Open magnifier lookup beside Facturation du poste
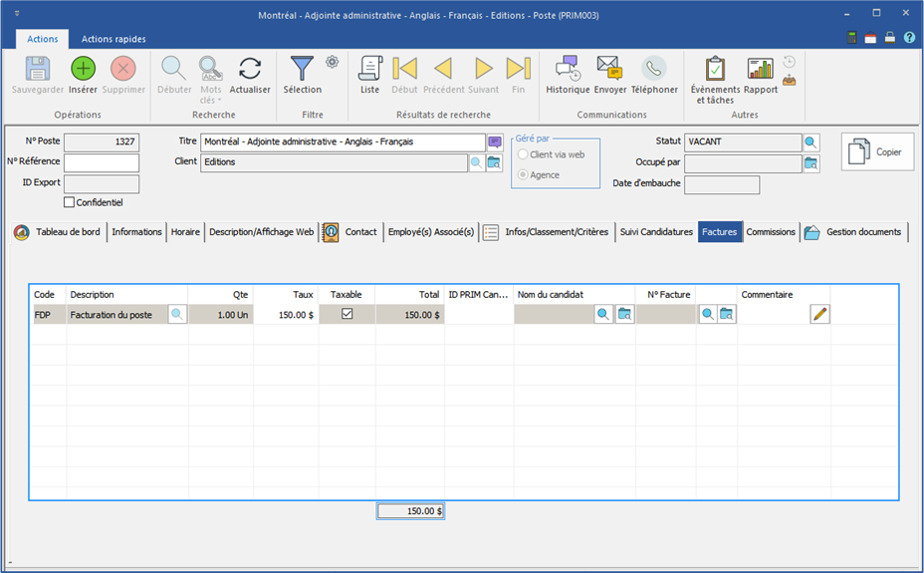This screenshot has width=924, height=573. click(177, 314)
